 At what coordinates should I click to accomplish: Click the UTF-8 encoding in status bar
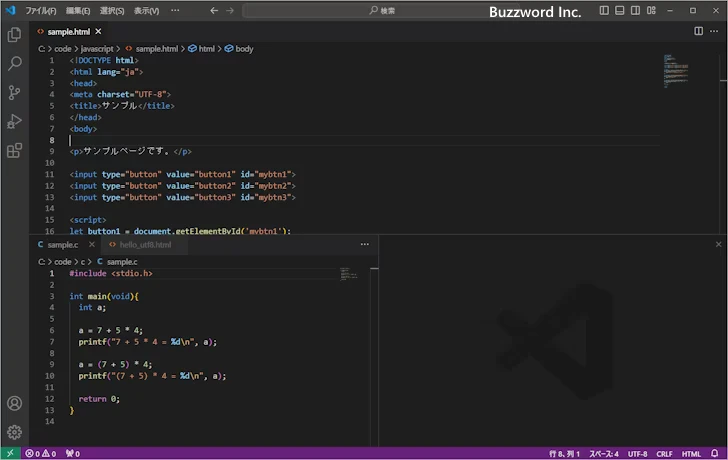pos(638,453)
